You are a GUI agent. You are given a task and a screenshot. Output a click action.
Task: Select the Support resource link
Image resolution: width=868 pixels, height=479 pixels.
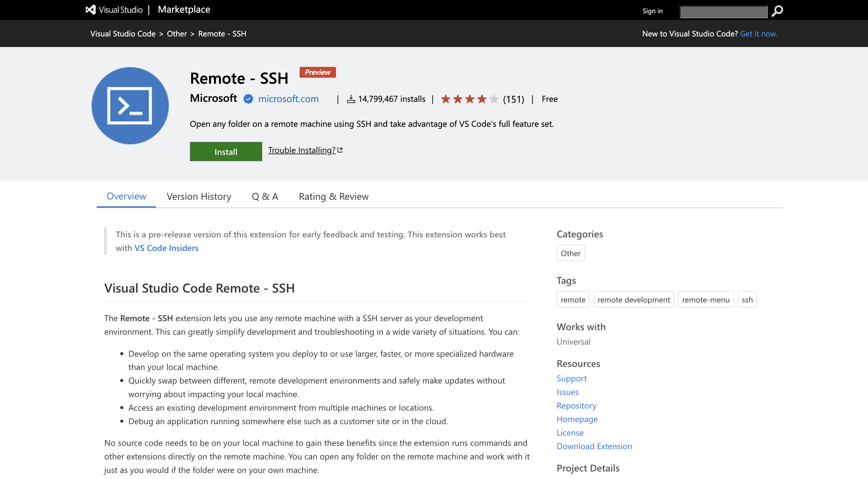tap(571, 378)
